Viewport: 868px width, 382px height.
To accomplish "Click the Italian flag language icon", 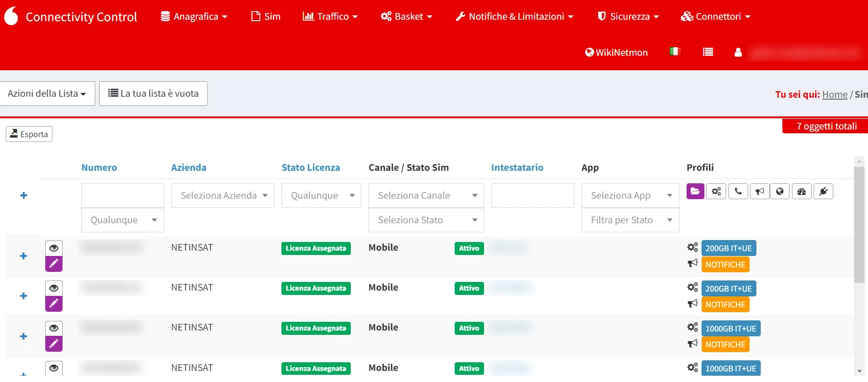I will [675, 51].
